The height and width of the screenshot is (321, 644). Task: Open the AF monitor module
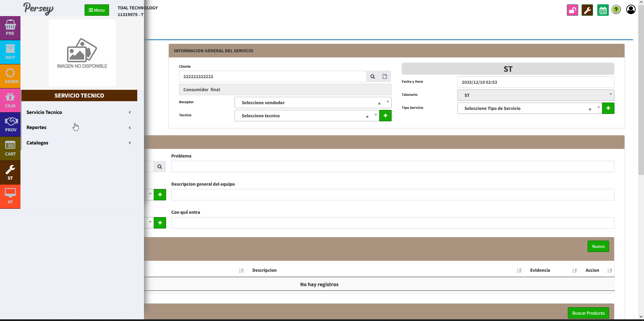click(10, 196)
